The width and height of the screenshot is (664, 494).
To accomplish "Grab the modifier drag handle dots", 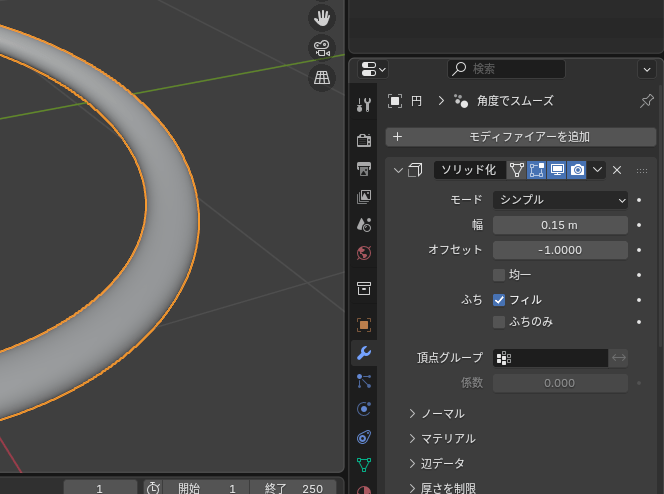I will (642, 171).
